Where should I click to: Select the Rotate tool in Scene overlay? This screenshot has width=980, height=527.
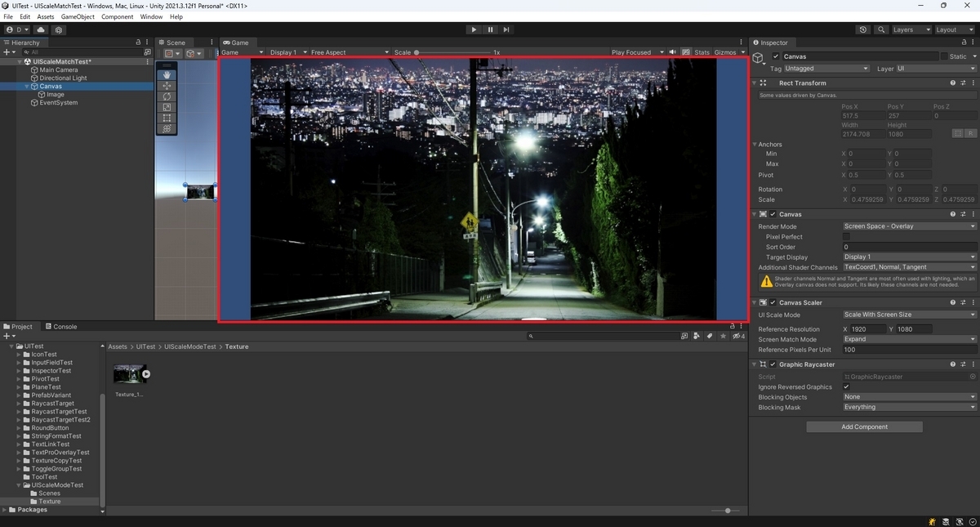(167, 96)
